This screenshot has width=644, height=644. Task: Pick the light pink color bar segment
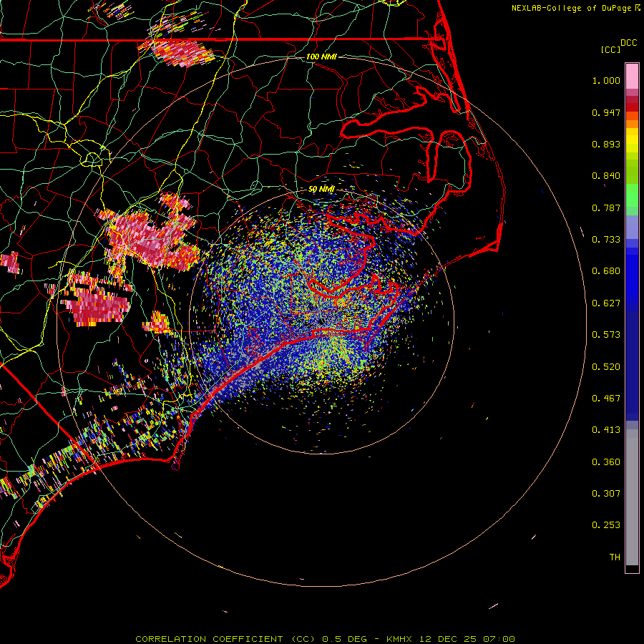[632, 76]
